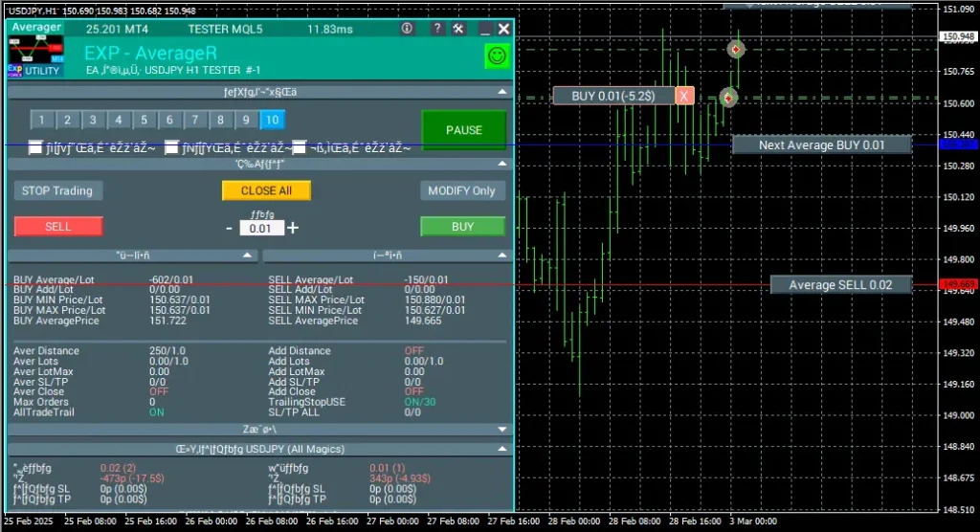The width and height of the screenshot is (980, 532).
Task: Click the Aver Close OFF value
Action: click(159, 391)
